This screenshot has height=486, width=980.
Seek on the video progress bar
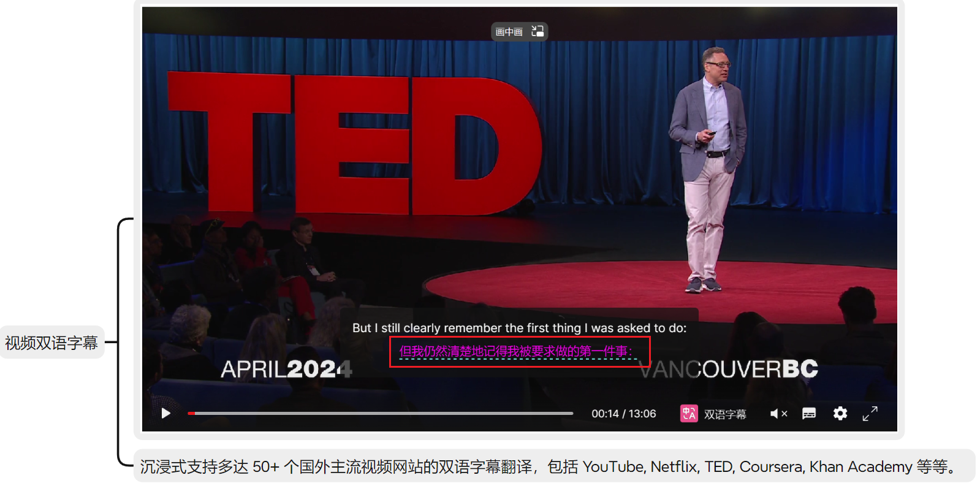[x=380, y=414]
